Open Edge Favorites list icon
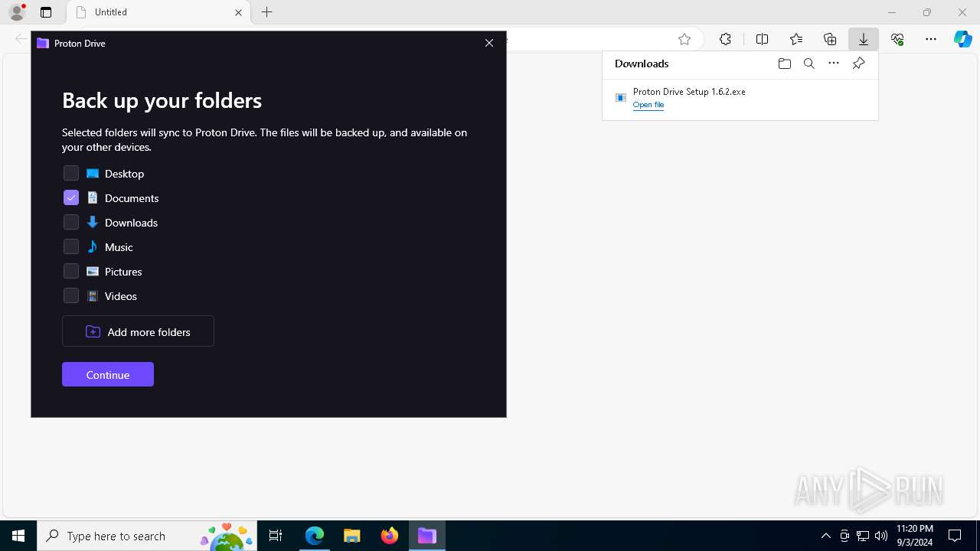The height and width of the screenshot is (551, 980). coord(796,39)
